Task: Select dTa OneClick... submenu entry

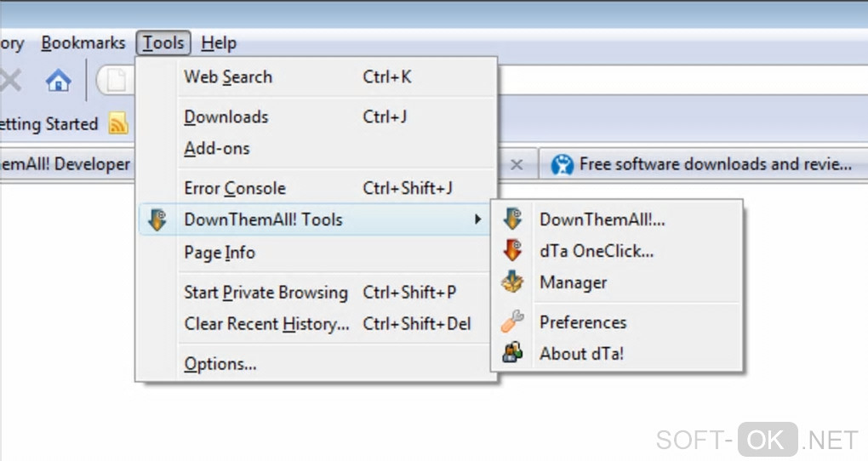Action: (617, 251)
